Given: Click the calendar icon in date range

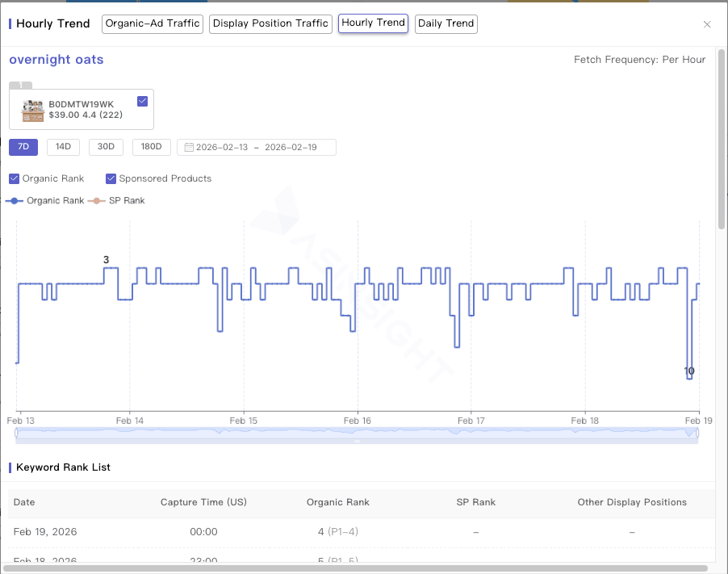Looking at the screenshot, I should coord(189,147).
